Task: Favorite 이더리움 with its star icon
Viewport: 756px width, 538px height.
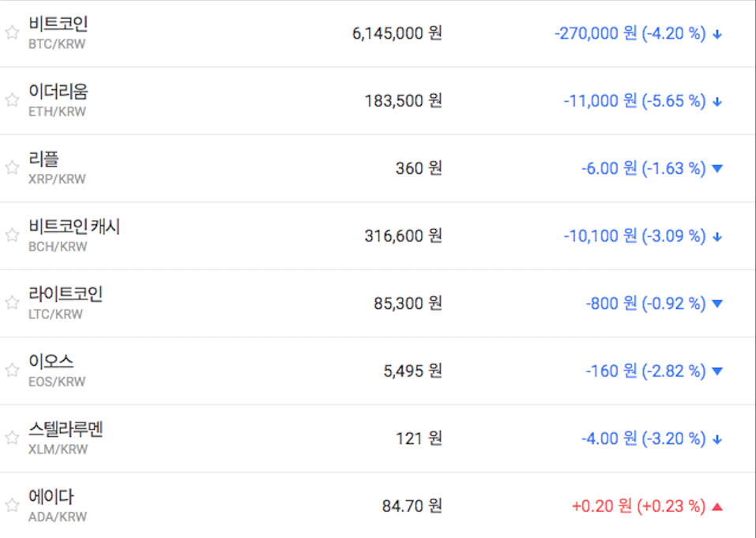Action: (12, 100)
